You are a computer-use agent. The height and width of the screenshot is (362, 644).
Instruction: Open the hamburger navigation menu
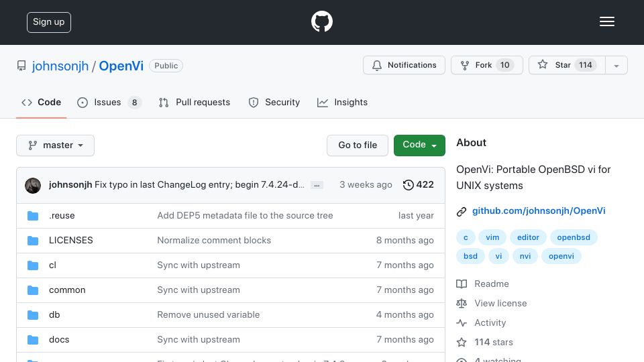click(606, 21)
